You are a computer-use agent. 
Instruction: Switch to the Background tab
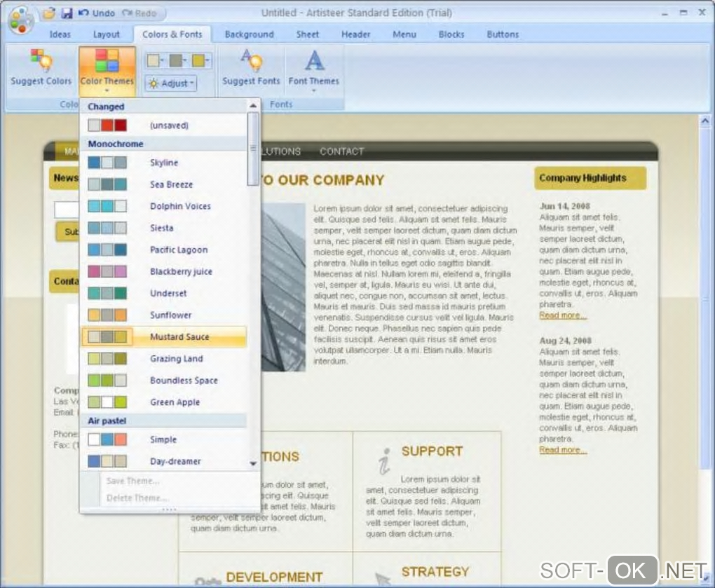tap(250, 34)
